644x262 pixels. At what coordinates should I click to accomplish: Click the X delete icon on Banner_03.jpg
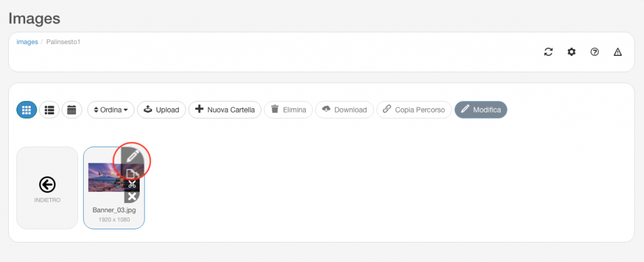pos(132,197)
